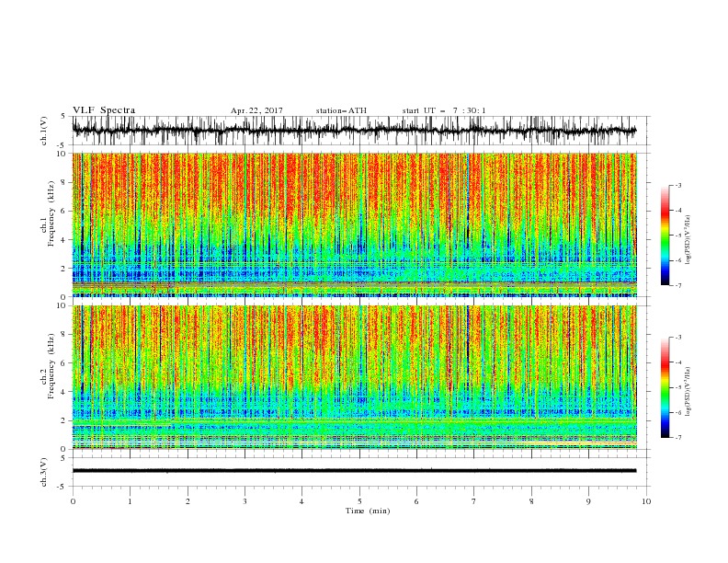The height and width of the screenshot is (563, 728).
Task: Click the "-5" tick on the ch.3(V) axis
Action: coord(61,487)
